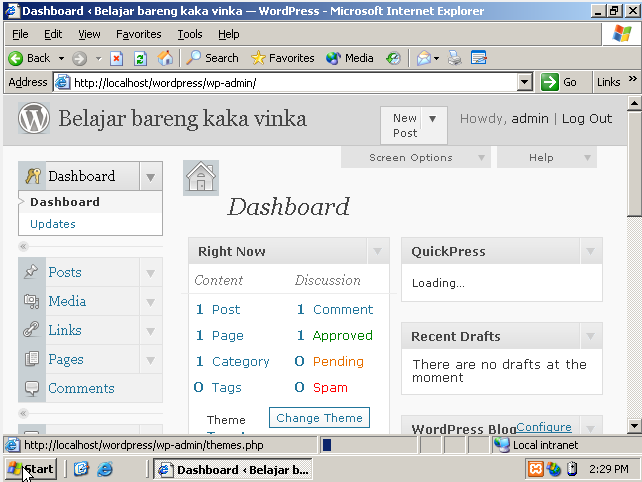
Task: Open the Edit menu
Action: point(53,34)
